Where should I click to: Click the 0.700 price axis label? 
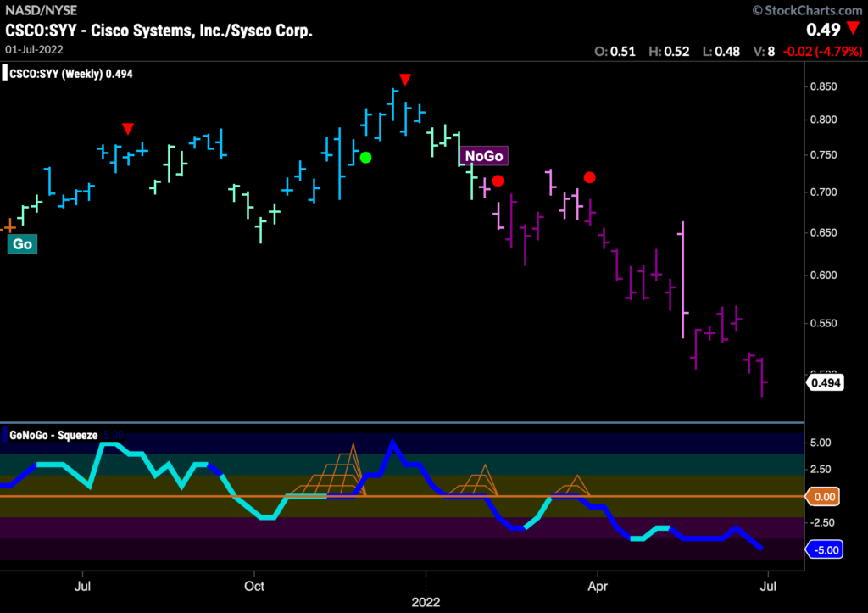click(824, 192)
